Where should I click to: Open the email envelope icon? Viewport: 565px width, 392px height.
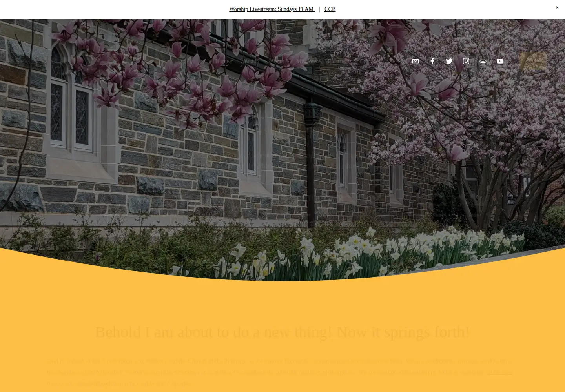point(416,61)
